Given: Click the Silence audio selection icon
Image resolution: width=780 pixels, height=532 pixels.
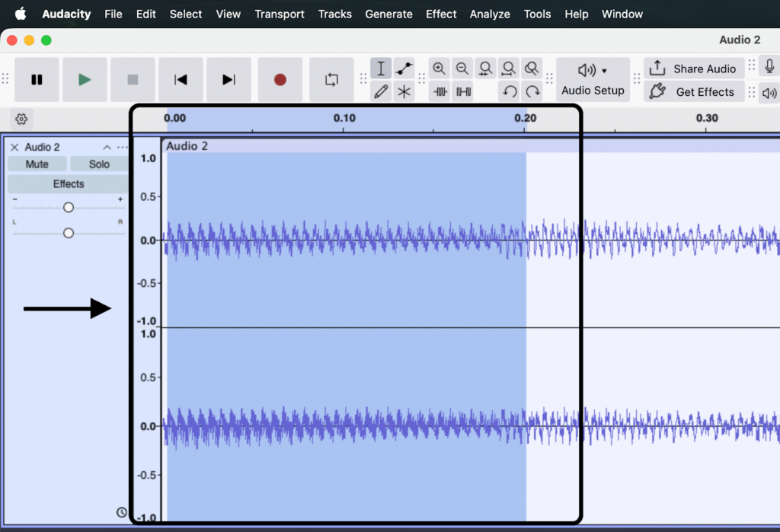Looking at the screenshot, I should coord(463,92).
